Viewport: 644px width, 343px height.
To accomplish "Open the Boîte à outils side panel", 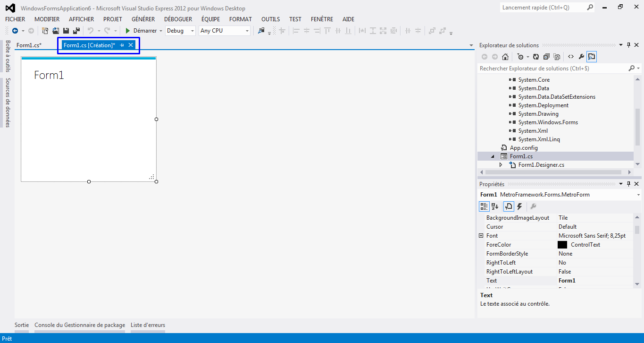I will [8, 56].
